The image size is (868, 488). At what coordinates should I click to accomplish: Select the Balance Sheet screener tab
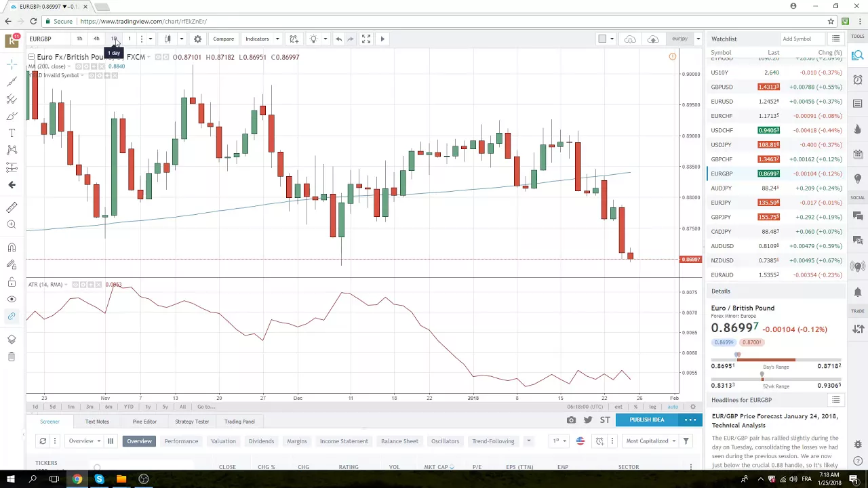point(399,441)
